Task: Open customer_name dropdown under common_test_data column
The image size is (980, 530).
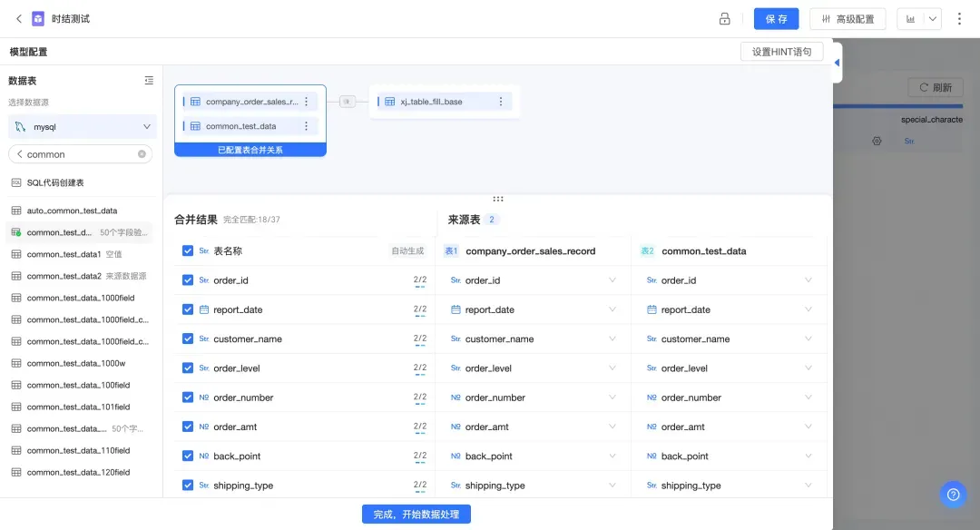Action: click(x=808, y=339)
